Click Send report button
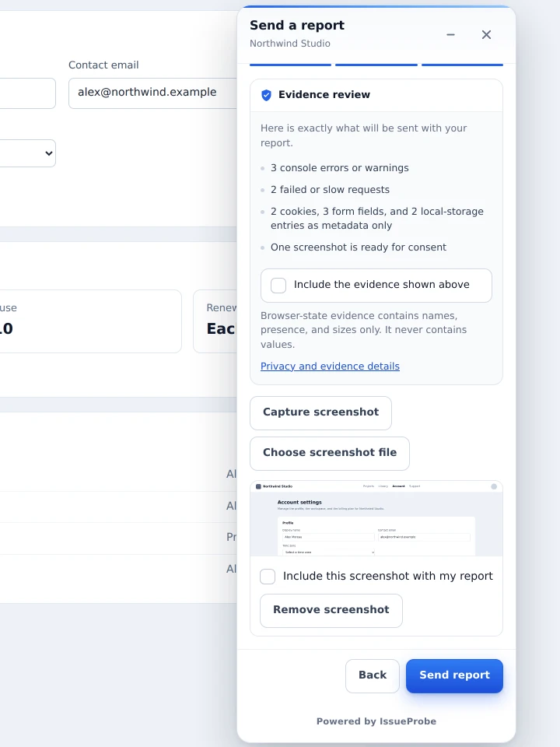 [x=455, y=675]
